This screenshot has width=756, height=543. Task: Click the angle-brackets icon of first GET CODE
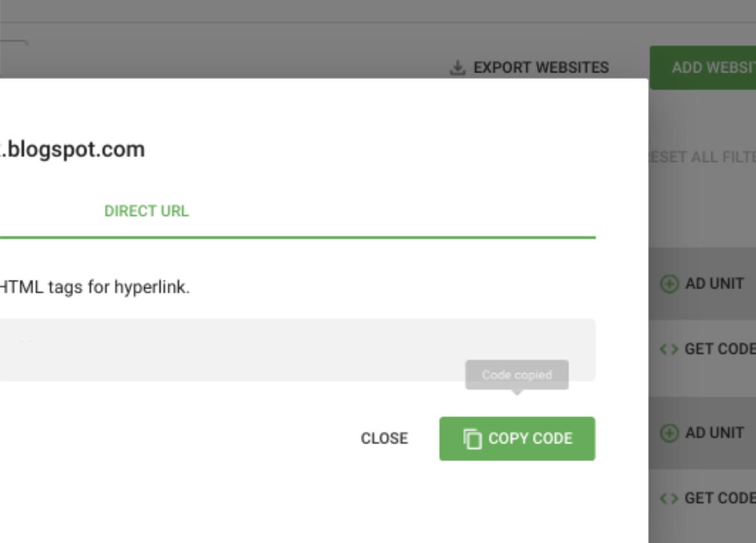[x=669, y=349]
